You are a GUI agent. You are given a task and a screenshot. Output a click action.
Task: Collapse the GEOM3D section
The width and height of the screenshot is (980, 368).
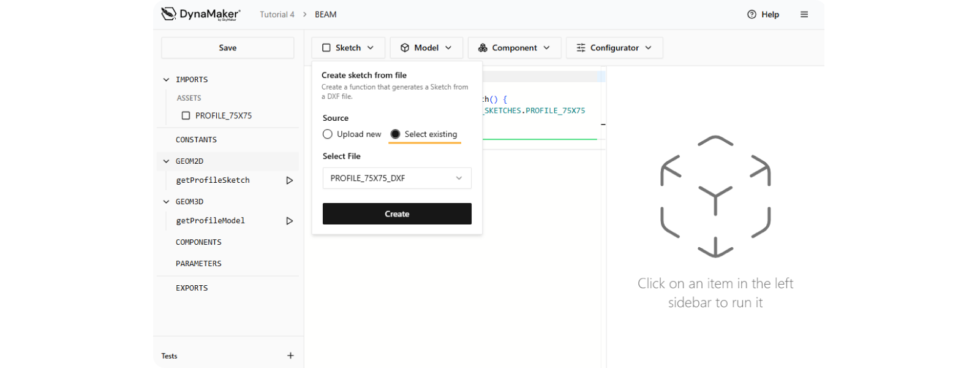pos(166,202)
